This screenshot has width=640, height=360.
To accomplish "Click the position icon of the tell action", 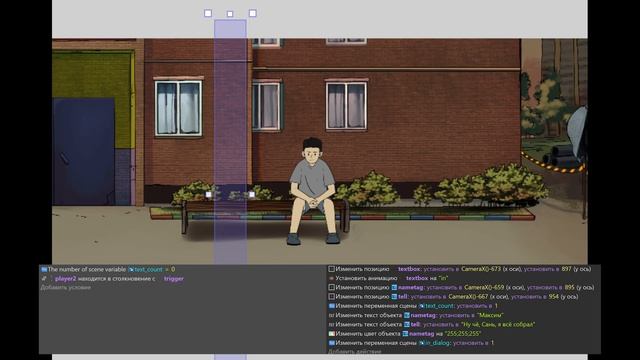I will point(331,297).
